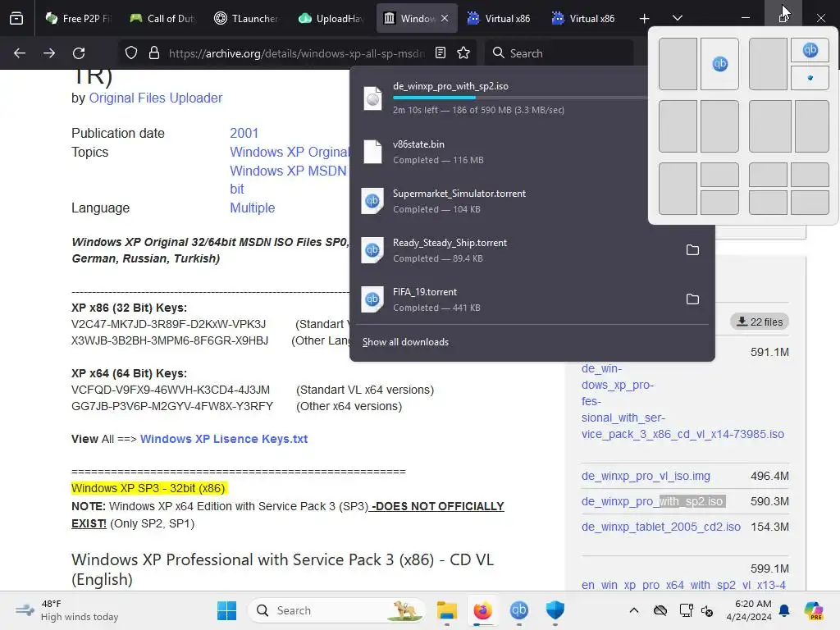Click the archive.org URL address field
The height and width of the screenshot is (630, 840).
(x=296, y=53)
